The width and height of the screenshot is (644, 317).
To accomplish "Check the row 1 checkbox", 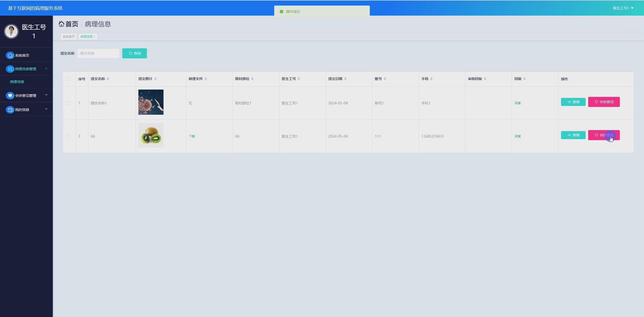I will click(x=67, y=103).
